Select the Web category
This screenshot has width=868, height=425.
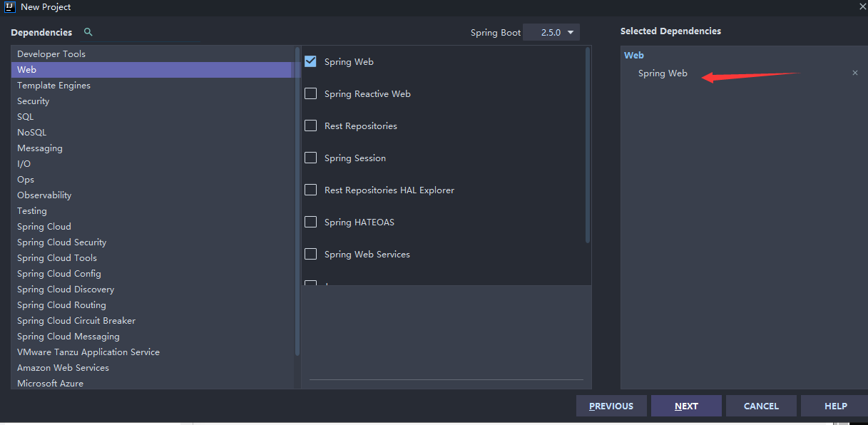pos(151,70)
